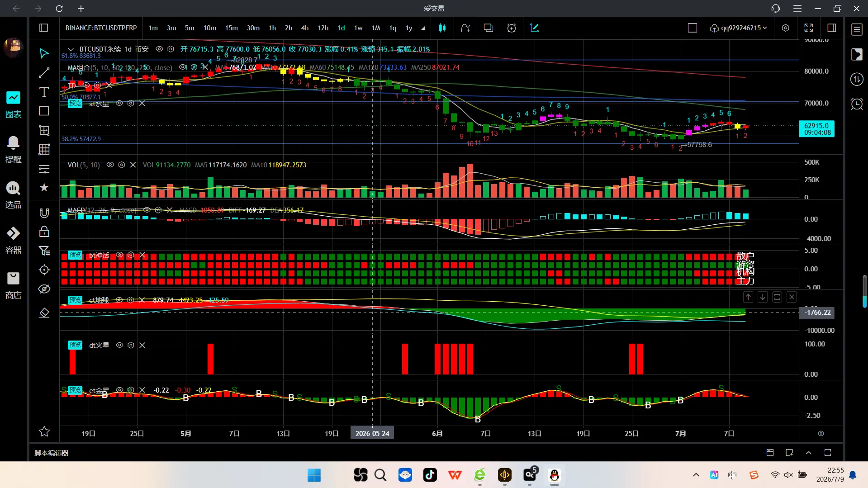This screenshot has height=488, width=868.
Task: Open the qq929246215 account dropdown
Action: point(739,28)
